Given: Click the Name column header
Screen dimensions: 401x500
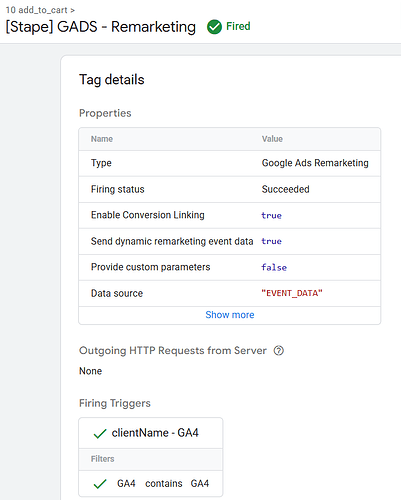Looking at the screenshot, I should 102,139.
